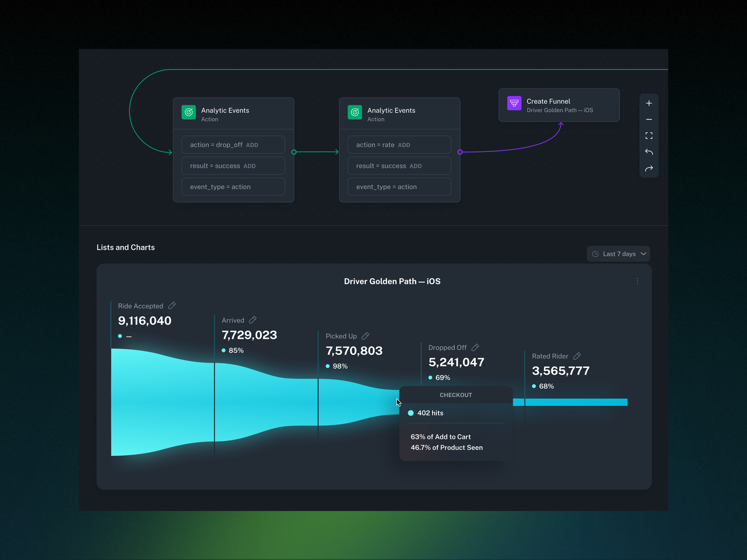Click the purple funnel icon

514,103
